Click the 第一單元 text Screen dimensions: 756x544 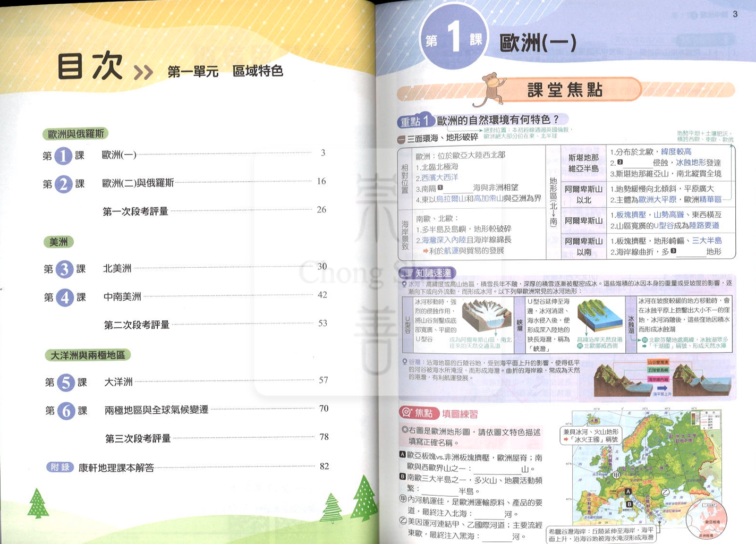click(193, 71)
